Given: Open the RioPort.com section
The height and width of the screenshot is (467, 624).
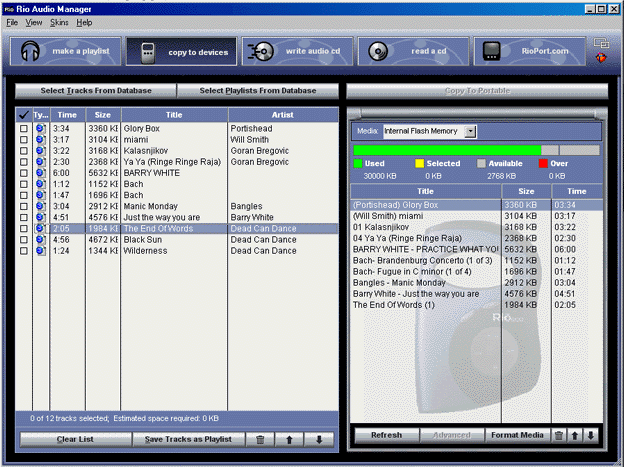Looking at the screenshot, I should click(x=529, y=51).
